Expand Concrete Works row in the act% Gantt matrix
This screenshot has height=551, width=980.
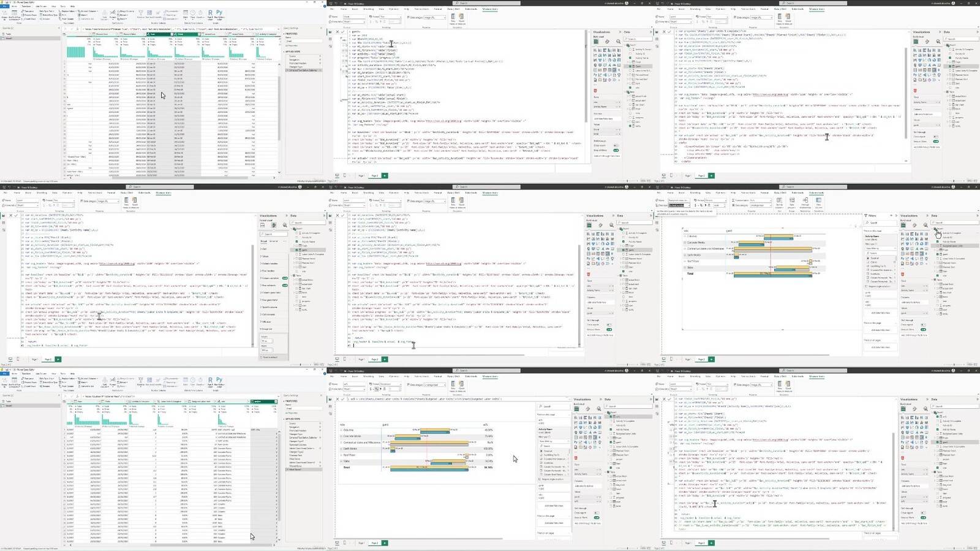click(x=342, y=436)
